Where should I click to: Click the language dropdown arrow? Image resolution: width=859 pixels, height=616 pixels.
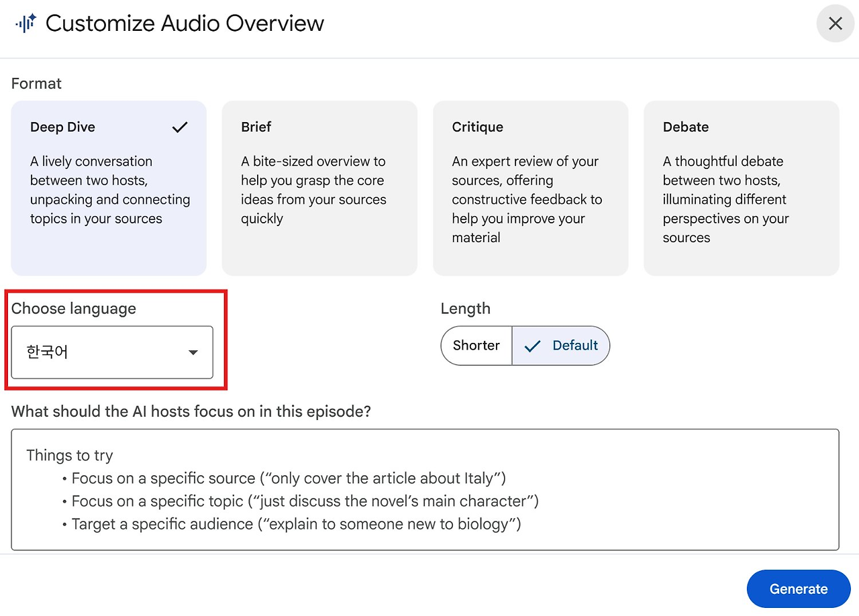[193, 352]
